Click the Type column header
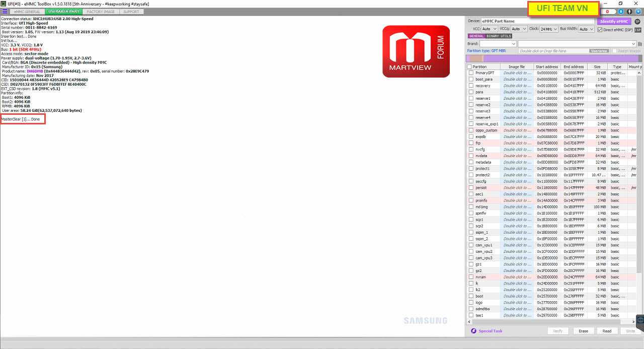 [617, 66]
